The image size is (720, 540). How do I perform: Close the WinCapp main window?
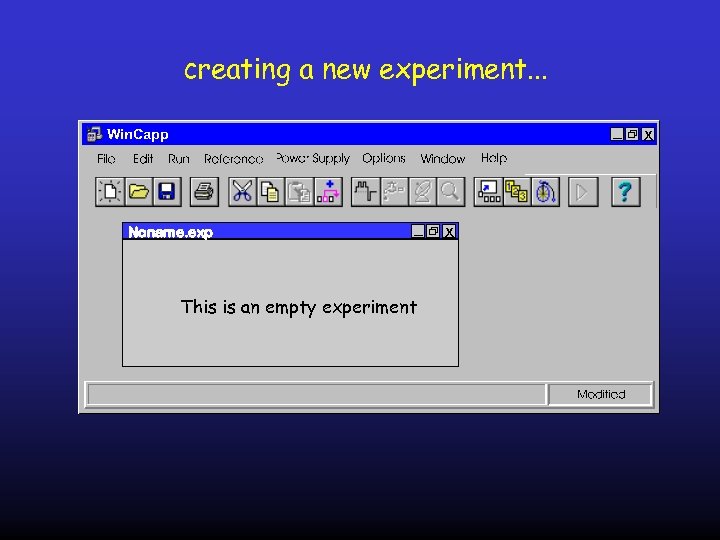tap(648, 134)
